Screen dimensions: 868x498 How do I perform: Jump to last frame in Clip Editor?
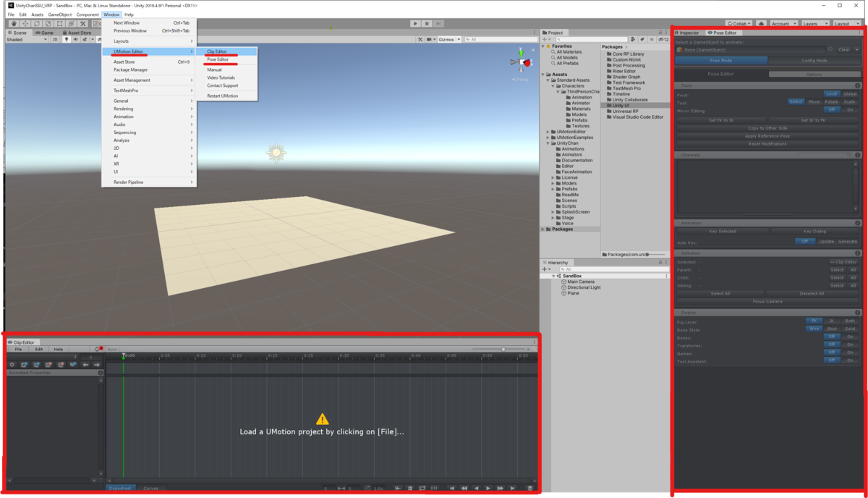pyautogui.click(x=513, y=489)
